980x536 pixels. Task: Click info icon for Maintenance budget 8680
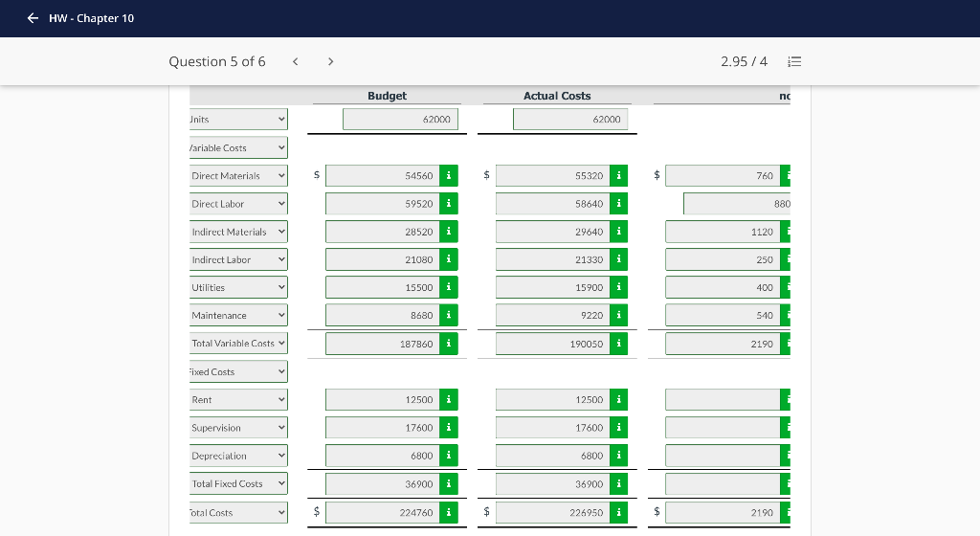pos(449,316)
